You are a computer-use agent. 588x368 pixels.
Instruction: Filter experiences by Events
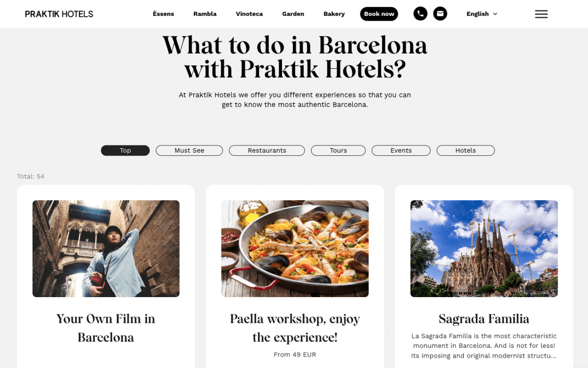point(401,150)
